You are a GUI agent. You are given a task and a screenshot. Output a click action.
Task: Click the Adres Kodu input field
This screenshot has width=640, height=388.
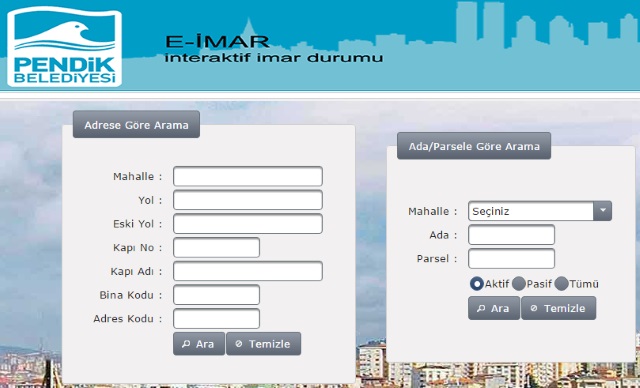216,318
